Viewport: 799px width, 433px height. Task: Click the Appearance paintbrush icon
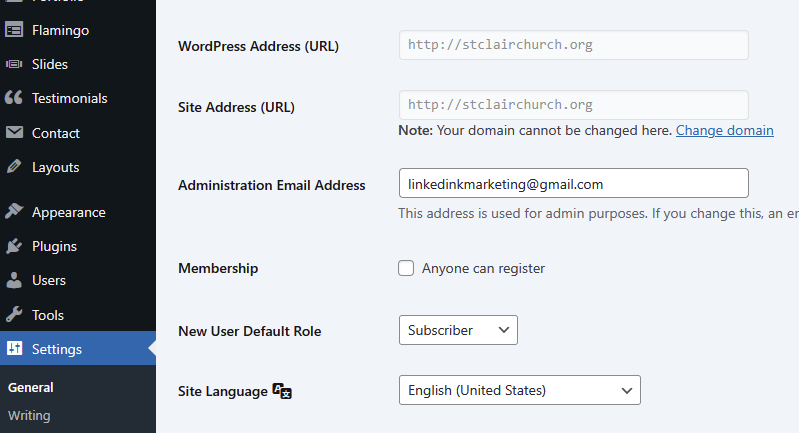(x=14, y=212)
